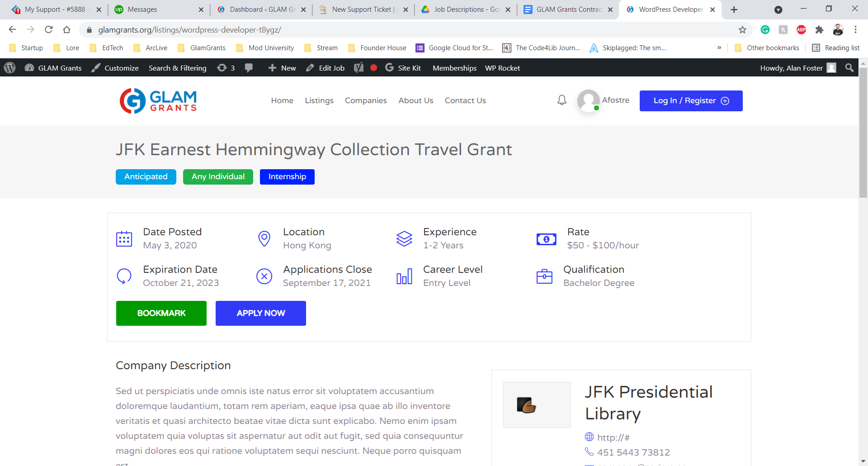Click the GLAM Grants logo
Viewport: 868px width, 466px height.
pyautogui.click(x=158, y=100)
